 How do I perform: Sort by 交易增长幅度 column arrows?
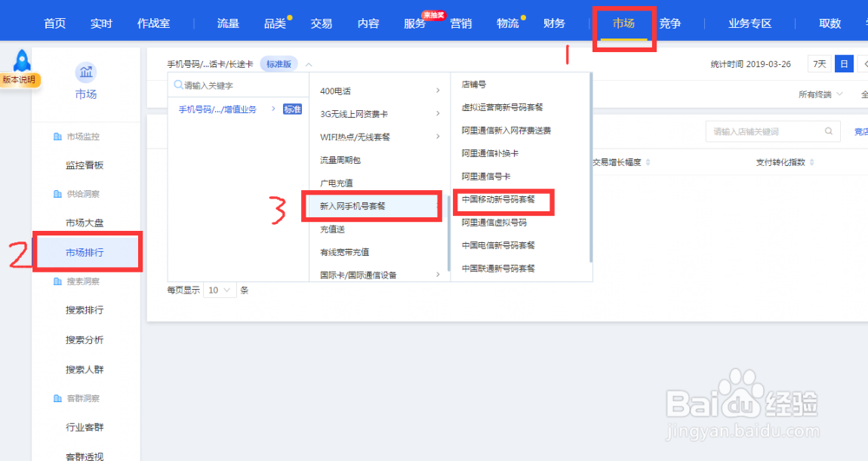point(648,162)
